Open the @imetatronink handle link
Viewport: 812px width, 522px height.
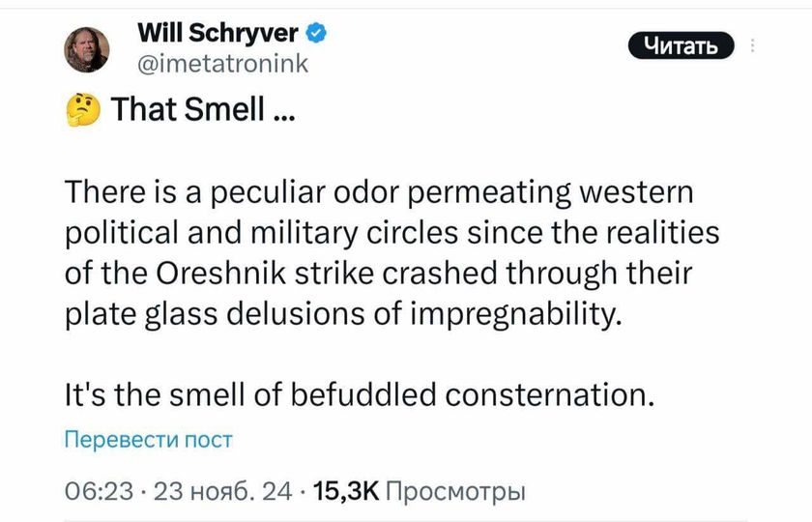point(222,63)
